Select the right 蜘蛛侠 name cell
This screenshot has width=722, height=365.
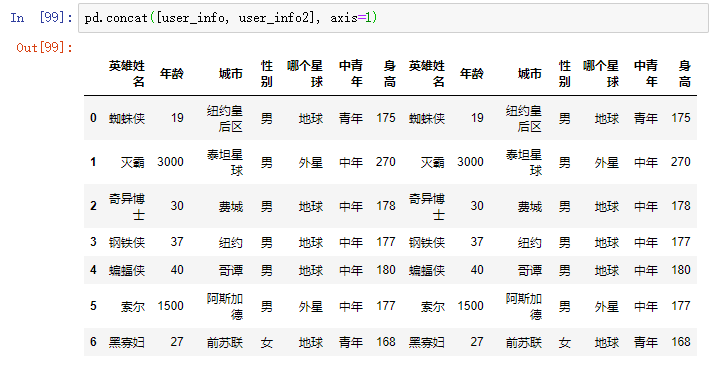(x=426, y=118)
